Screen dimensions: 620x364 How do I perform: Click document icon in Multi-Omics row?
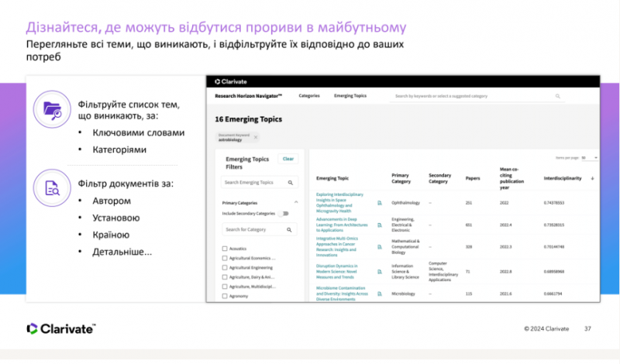(380, 247)
